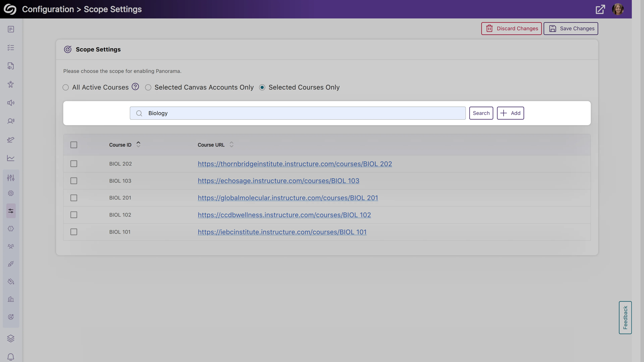The image size is (644, 362).
Task: Sort table by Course ID column arrows
Action: [x=138, y=144]
